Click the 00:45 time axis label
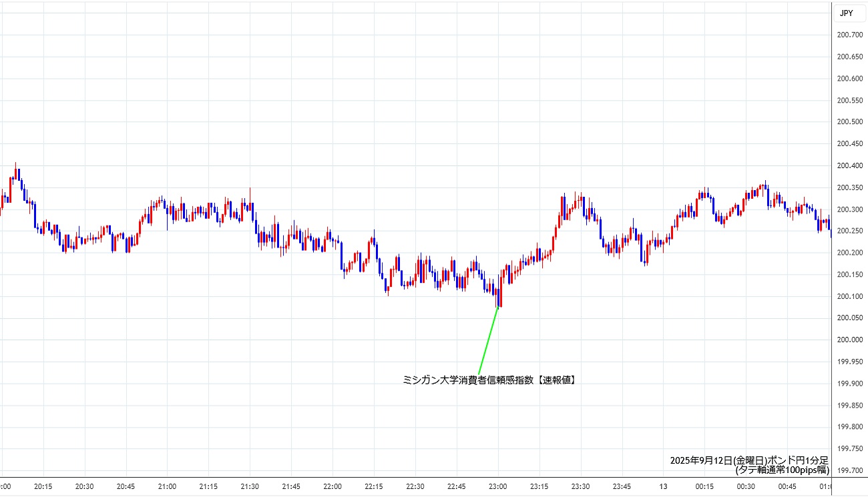Image resolution: width=868 pixels, height=497 pixels. [x=788, y=486]
